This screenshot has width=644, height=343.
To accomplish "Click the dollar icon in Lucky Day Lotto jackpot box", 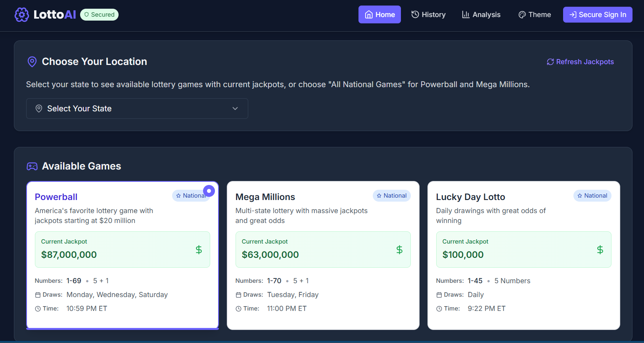I will pos(600,250).
